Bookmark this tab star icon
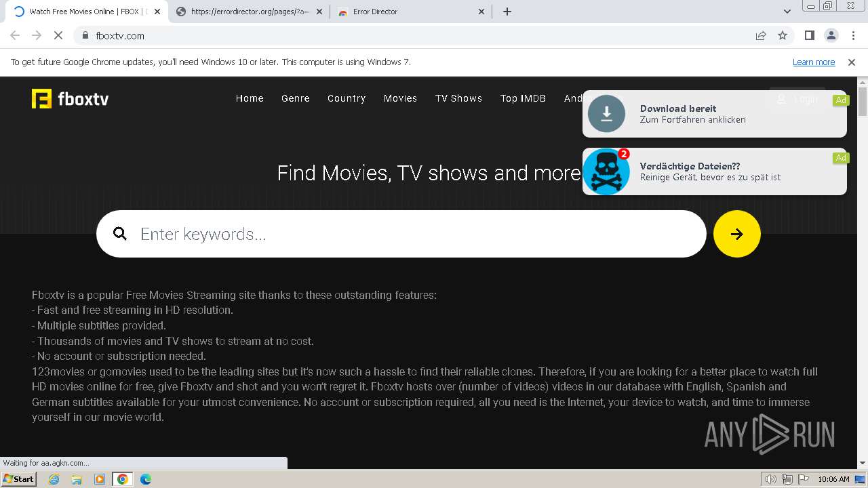 pyautogui.click(x=783, y=35)
